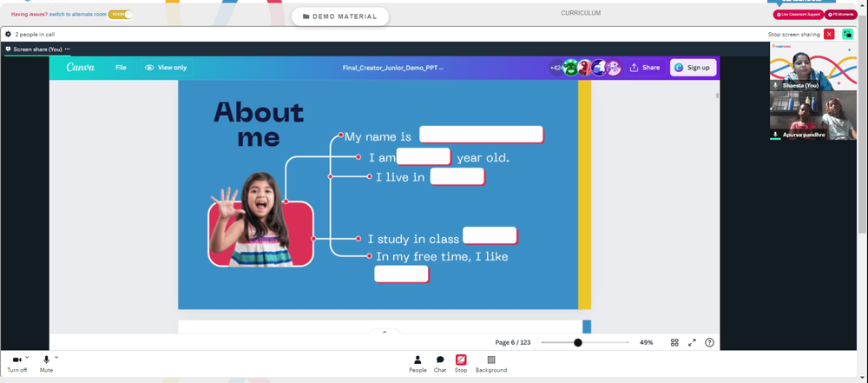The height and width of the screenshot is (383, 868).
Task: Click switch to alternate room link
Action: coord(77,15)
